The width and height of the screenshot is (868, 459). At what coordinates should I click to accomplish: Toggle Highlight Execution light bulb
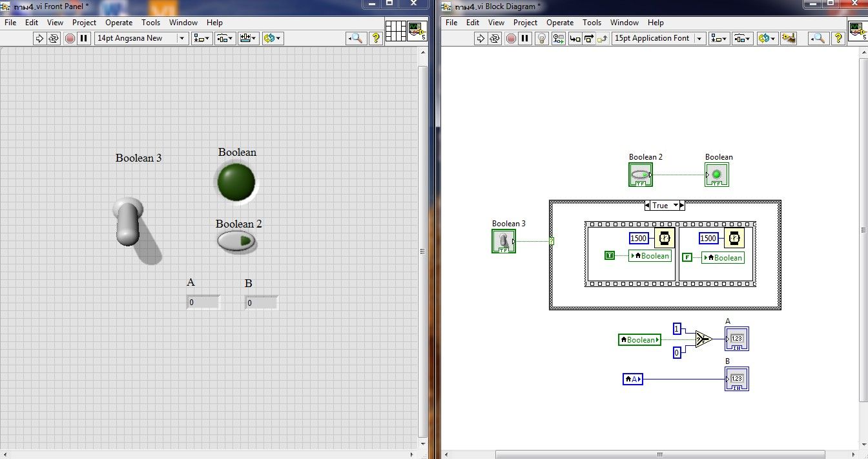(x=542, y=38)
